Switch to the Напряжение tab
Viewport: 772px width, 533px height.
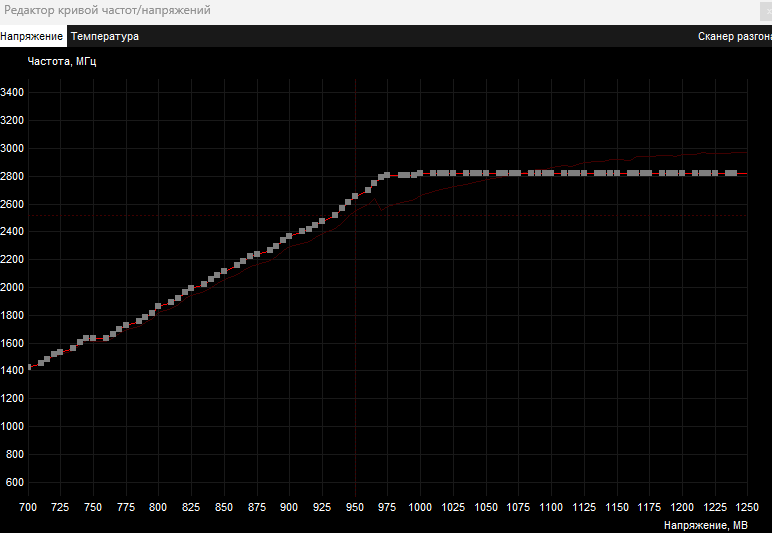32,36
